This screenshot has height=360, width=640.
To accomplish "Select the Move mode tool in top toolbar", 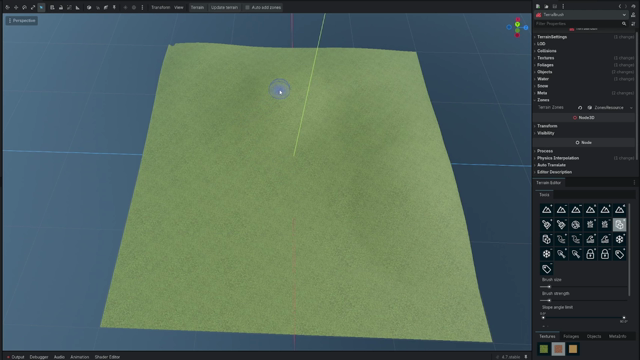I will click(x=16, y=7).
